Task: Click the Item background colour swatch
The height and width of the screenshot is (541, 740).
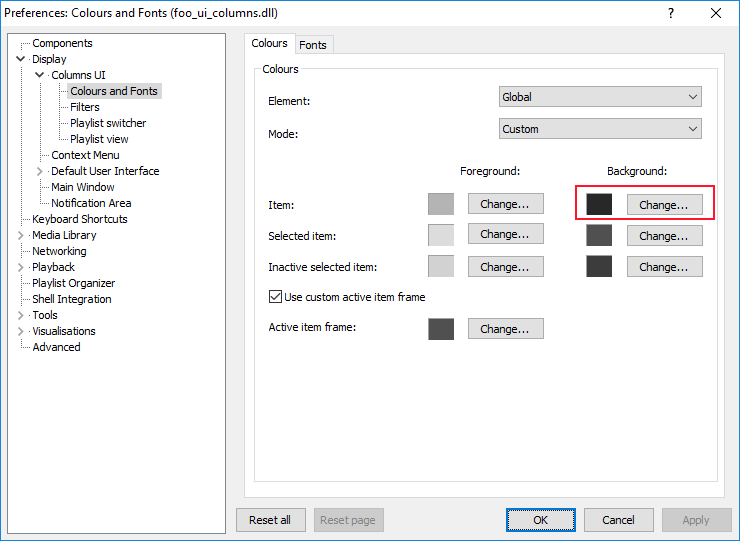Action: (x=599, y=204)
